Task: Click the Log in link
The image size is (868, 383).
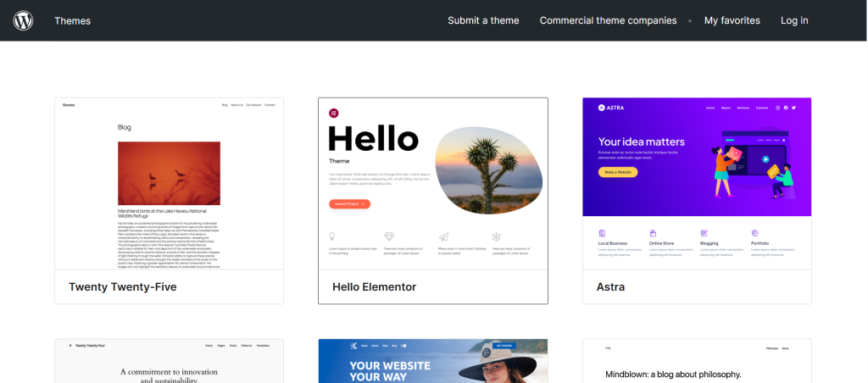Action: tap(794, 20)
